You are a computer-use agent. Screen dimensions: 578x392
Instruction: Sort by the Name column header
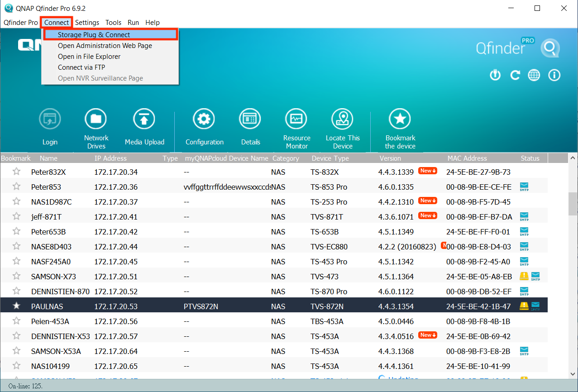(x=48, y=158)
